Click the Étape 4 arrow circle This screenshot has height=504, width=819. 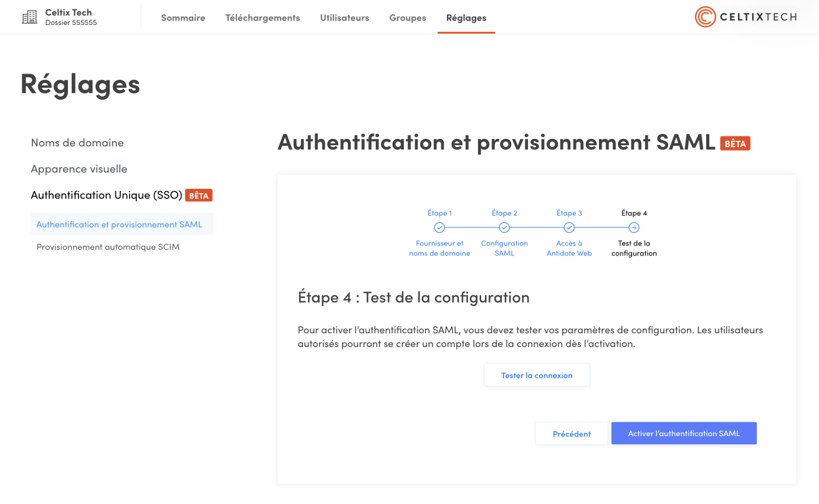point(634,228)
